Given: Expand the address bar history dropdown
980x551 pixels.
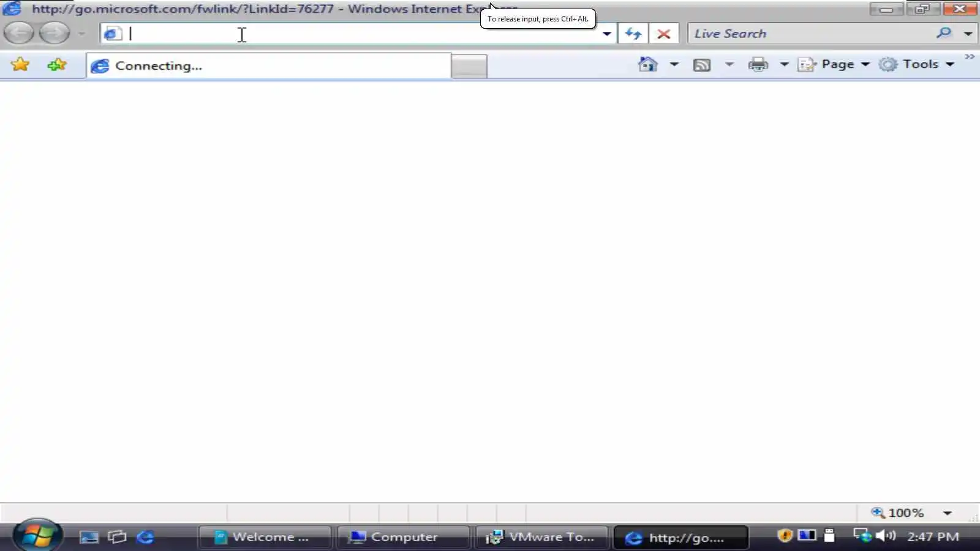Looking at the screenshot, I should point(606,34).
